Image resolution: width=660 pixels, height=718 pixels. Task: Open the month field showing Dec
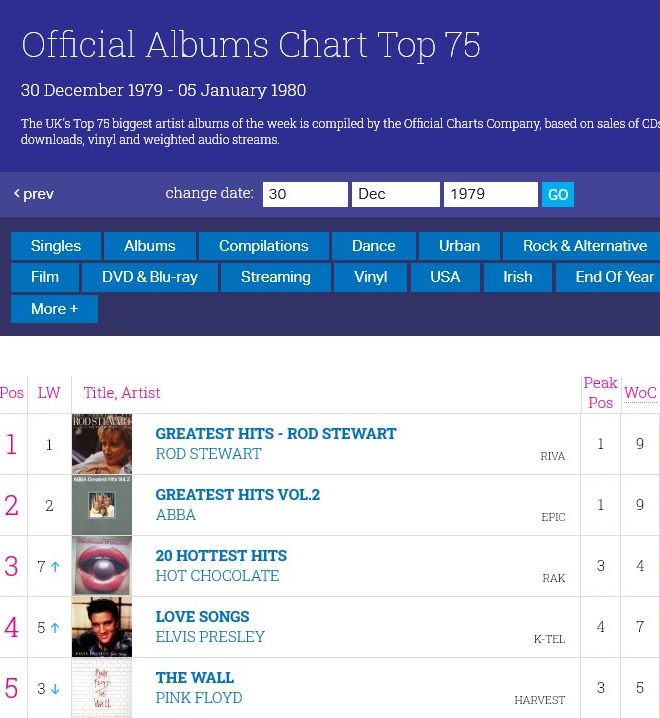click(396, 194)
